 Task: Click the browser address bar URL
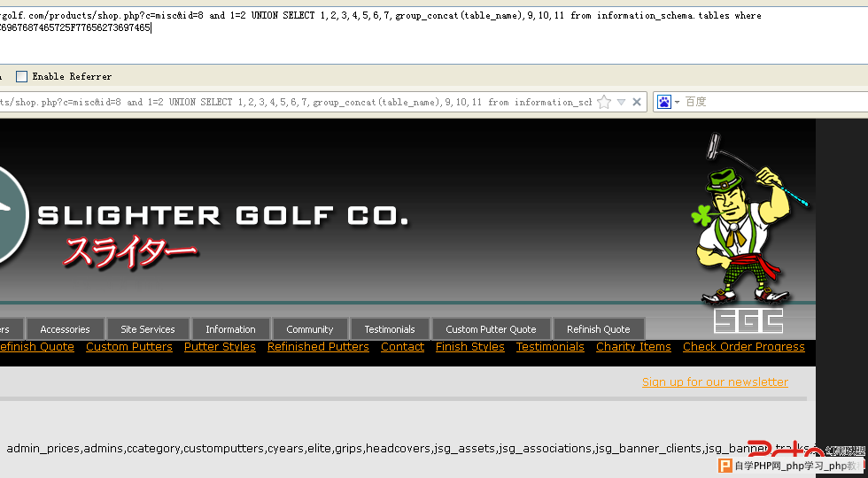(x=296, y=102)
